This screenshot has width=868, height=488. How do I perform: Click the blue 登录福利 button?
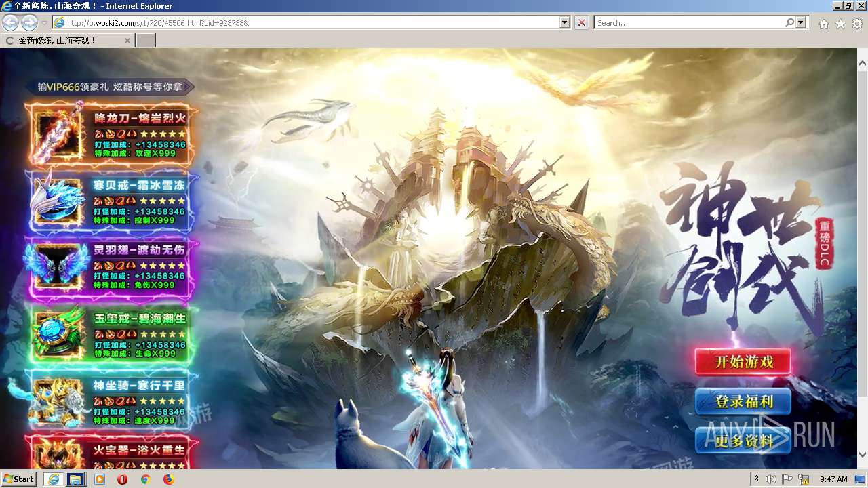[743, 402]
